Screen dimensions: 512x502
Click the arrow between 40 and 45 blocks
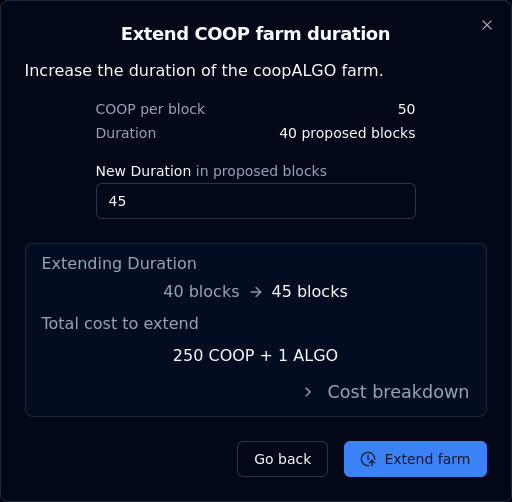pos(256,292)
